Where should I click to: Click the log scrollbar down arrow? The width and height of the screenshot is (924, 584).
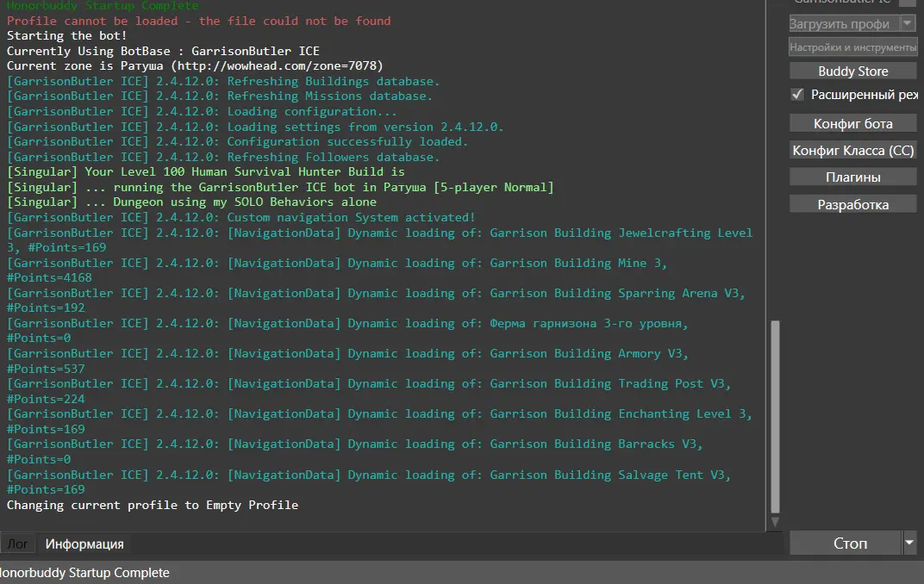(x=775, y=522)
